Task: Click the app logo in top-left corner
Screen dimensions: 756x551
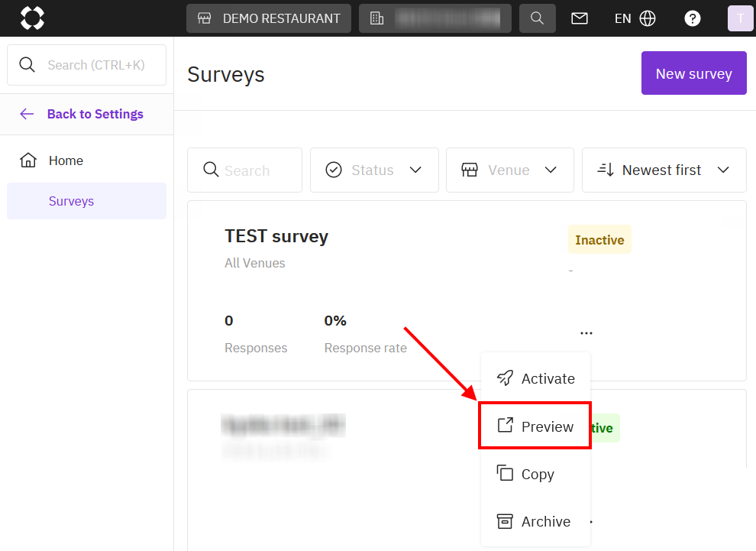Action: pos(32,18)
